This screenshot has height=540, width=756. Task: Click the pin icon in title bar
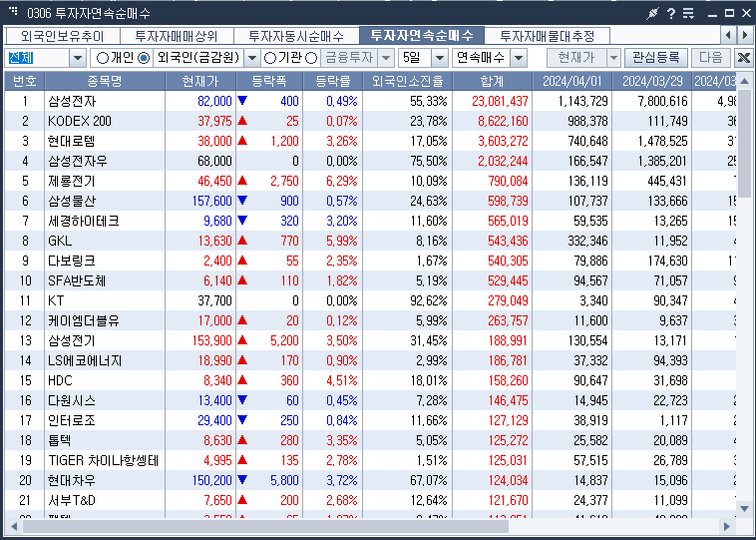point(652,14)
